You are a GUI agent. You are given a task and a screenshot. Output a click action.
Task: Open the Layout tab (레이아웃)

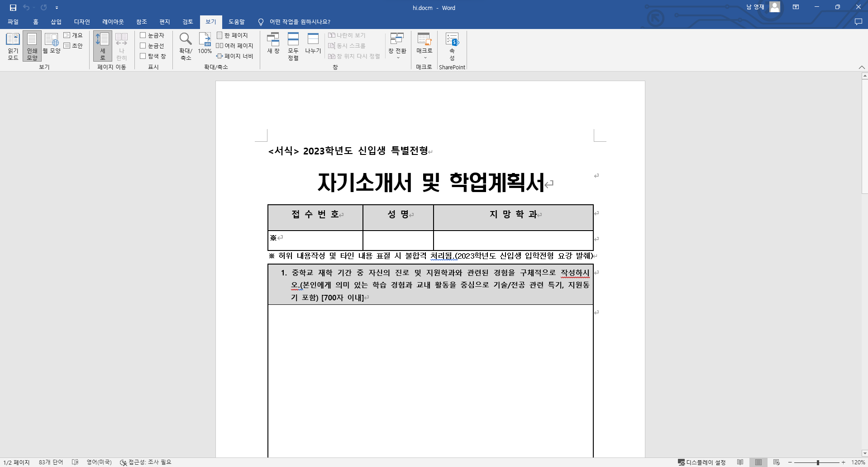[x=113, y=22]
